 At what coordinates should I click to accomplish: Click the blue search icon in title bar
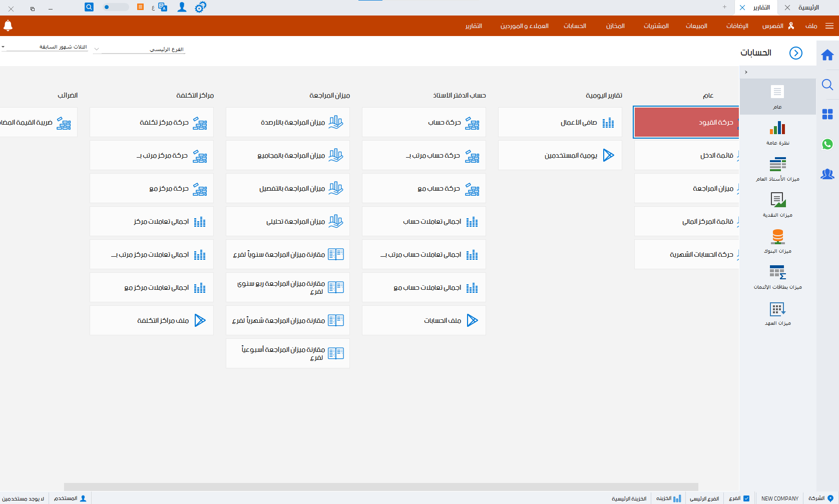point(89,7)
